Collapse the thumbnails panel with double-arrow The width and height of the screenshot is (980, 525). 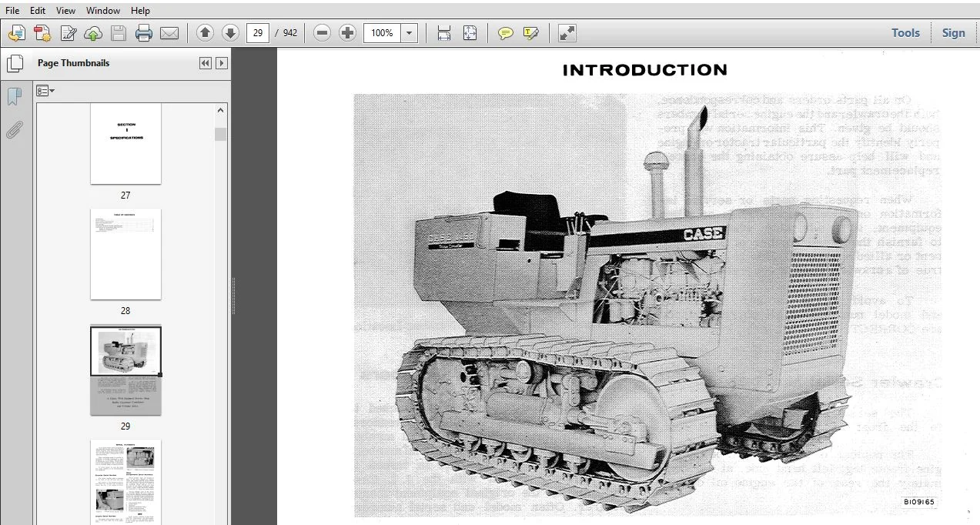coord(206,63)
